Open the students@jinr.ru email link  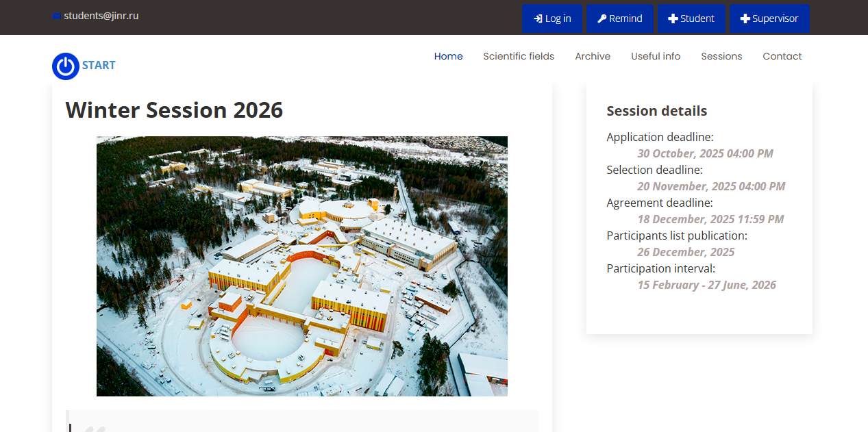pyautogui.click(x=101, y=16)
